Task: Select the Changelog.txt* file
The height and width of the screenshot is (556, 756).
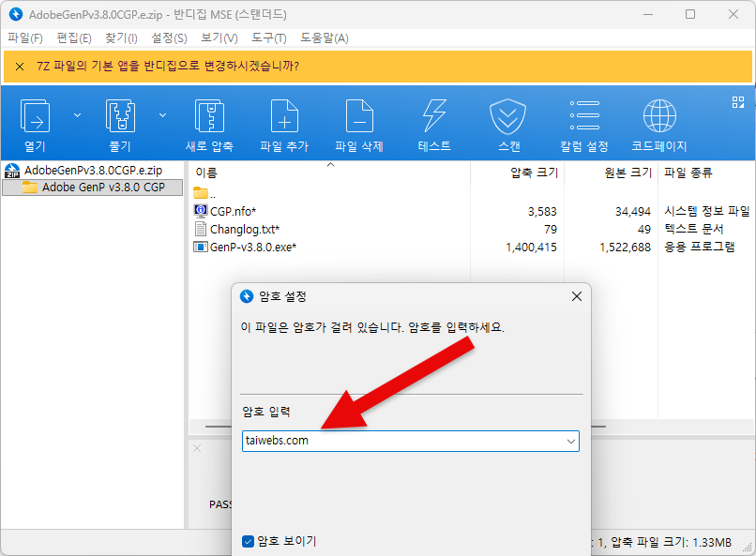Action: pyautogui.click(x=245, y=230)
